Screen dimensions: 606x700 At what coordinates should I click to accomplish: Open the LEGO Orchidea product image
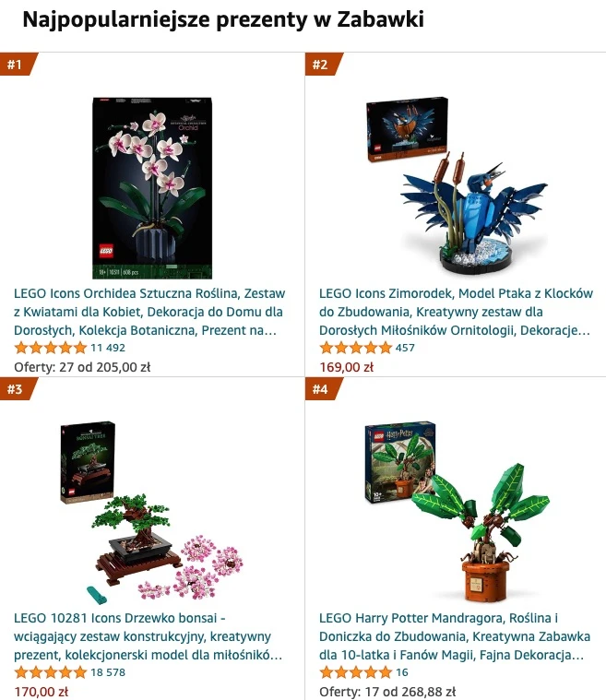click(x=152, y=188)
